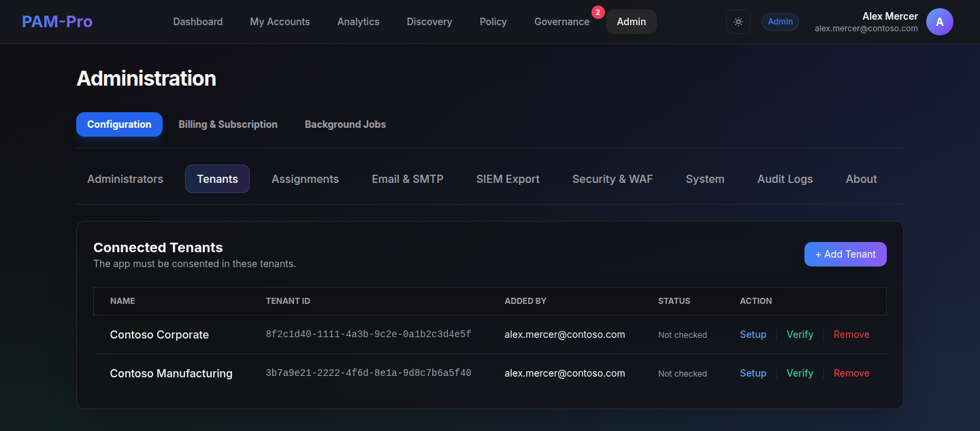Viewport: 980px width, 431px height.
Task: Open the Administrators sub-tab
Action: point(125,179)
